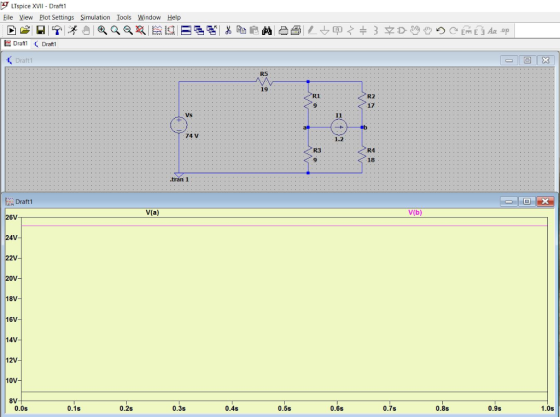This screenshot has width=560, height=417.
Task: Open the View menu
Action: [x=26, y=17]
